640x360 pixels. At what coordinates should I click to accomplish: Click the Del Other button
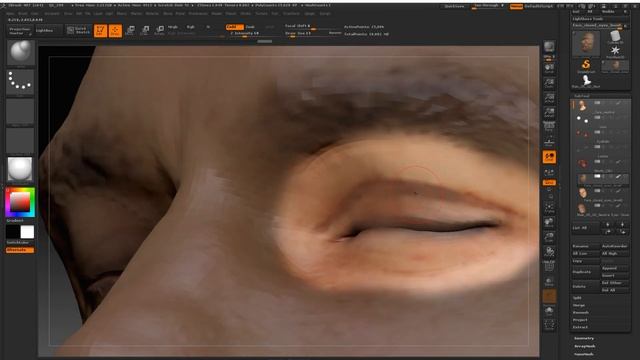click(x=615, y=283)
